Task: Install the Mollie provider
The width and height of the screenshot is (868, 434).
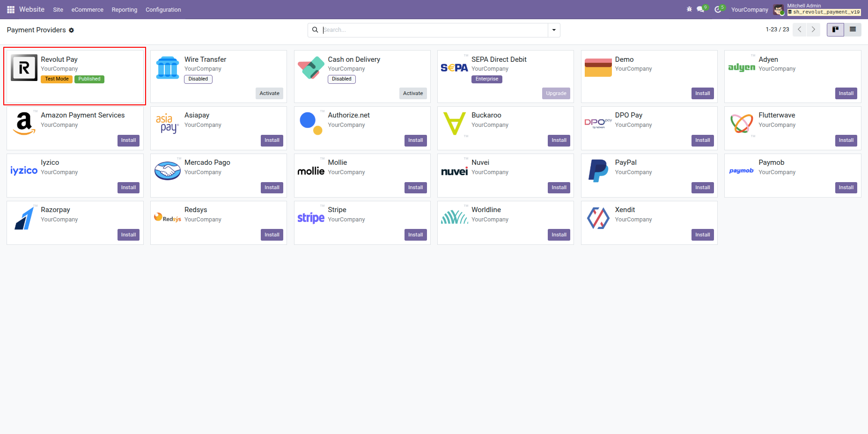Action: [x=416, y=187]
